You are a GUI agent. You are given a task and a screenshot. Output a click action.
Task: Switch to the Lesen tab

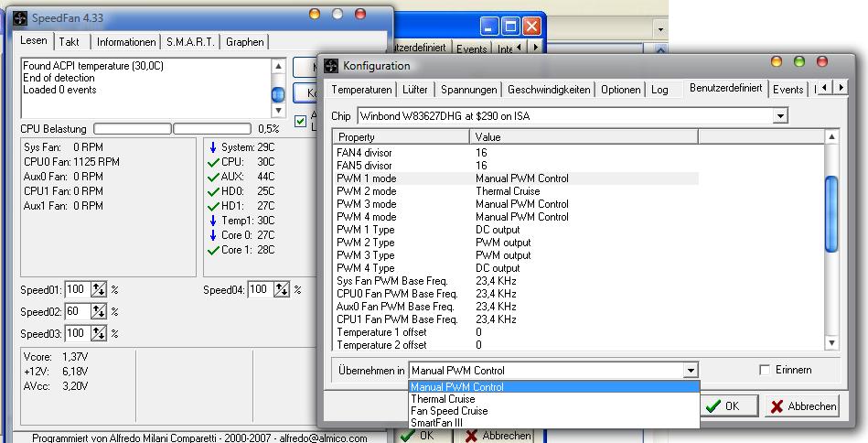(34, 40)
